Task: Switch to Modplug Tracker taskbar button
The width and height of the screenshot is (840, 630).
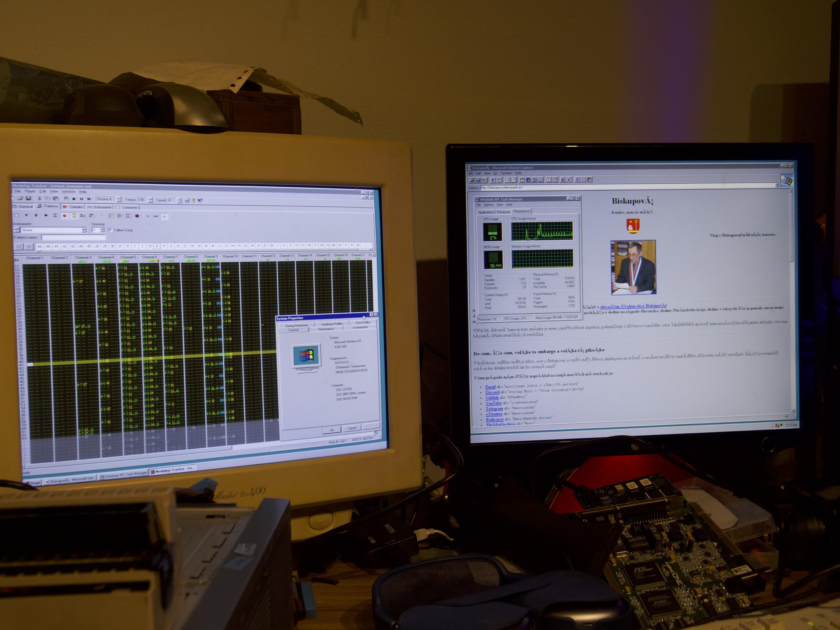Action: [x=173, y=470]
